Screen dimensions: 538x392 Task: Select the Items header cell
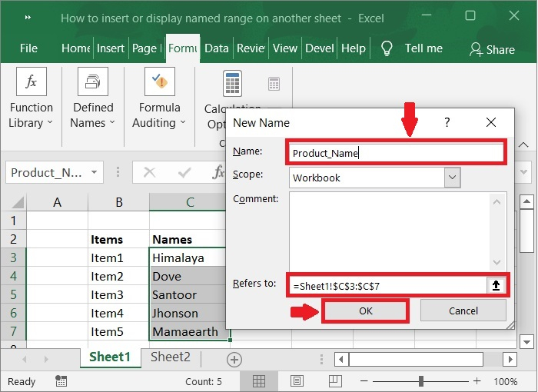[x=118, y=239]
